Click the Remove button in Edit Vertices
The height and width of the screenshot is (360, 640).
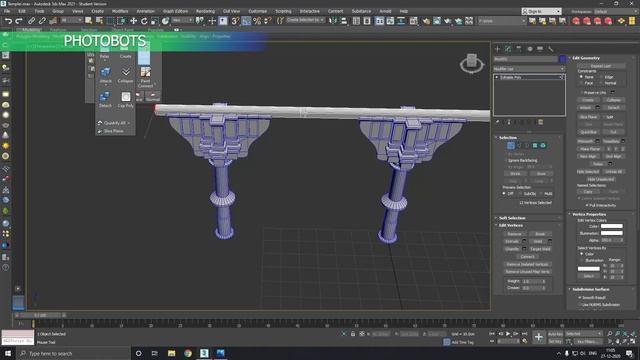point(514,234)
